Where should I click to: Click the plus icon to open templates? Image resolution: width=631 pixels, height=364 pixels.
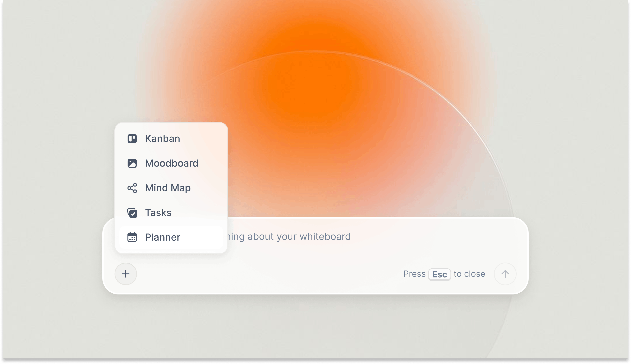tap(126, 274)
